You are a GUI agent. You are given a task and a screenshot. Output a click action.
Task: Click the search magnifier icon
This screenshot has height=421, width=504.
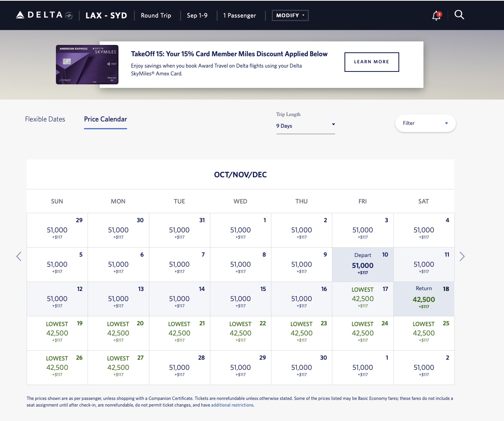(459, 15)
